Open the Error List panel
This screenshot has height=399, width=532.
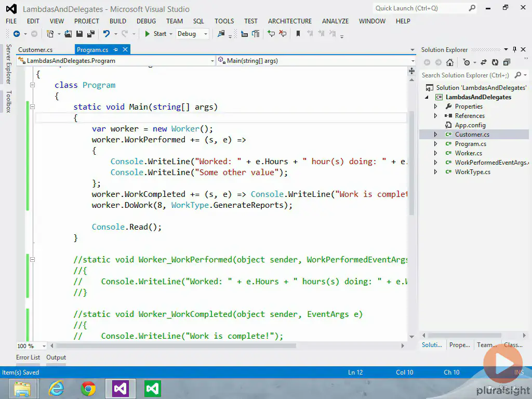click(x=28, y=357)
